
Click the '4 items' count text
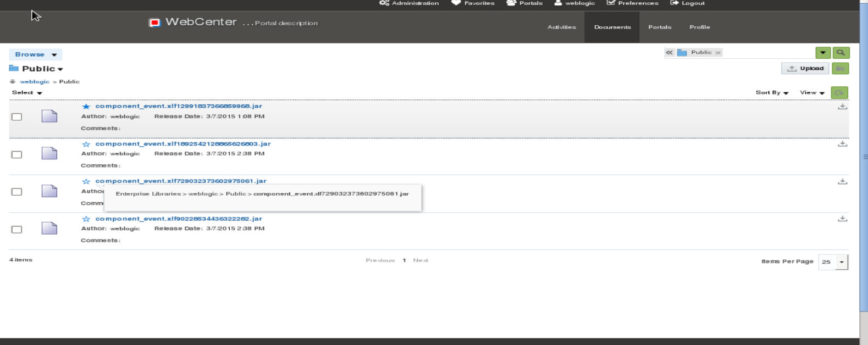click(21, 260)
